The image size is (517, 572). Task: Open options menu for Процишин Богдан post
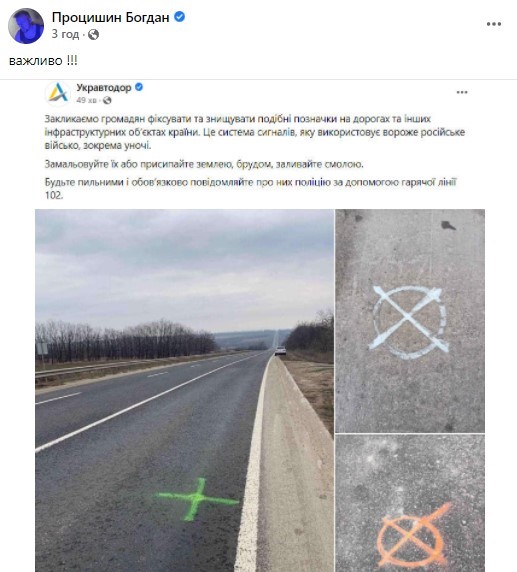[494, 24]
